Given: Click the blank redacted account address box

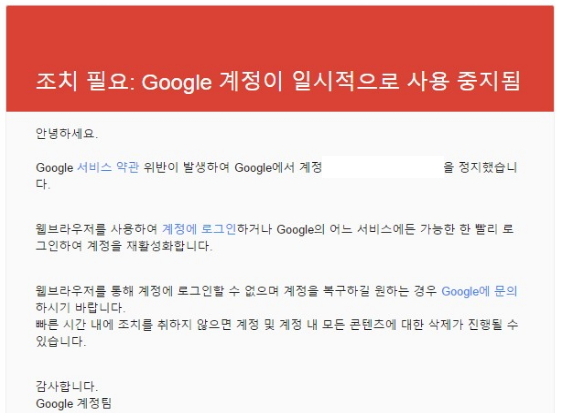Looking at the screenshot, I should click(x=383, y=167).
